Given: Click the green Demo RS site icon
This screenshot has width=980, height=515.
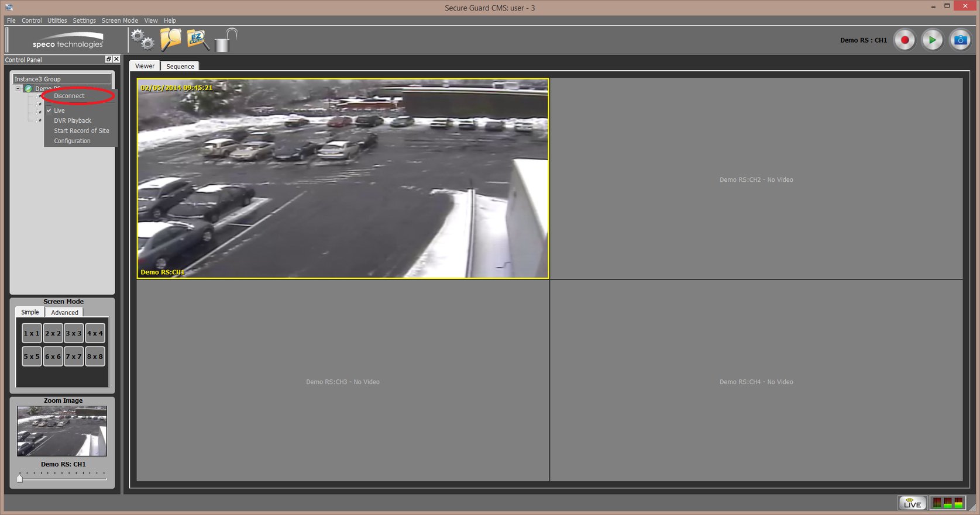Looking at the screenshot, I should point(28,89).
